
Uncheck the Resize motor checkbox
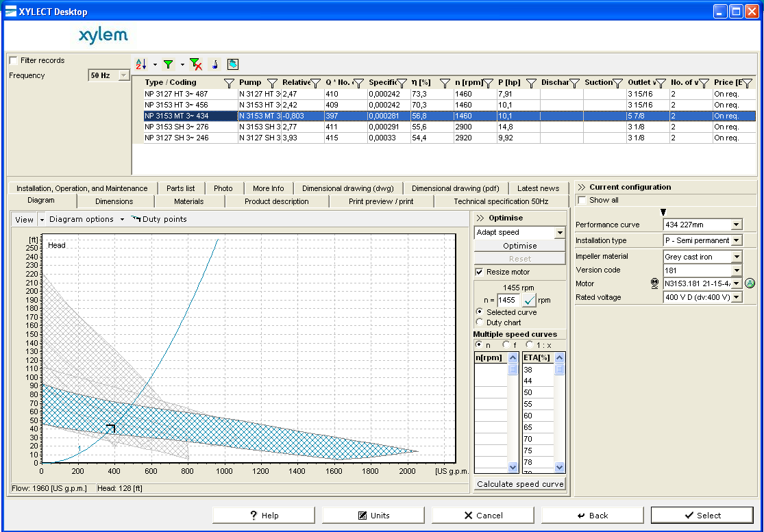coord(480,272)
